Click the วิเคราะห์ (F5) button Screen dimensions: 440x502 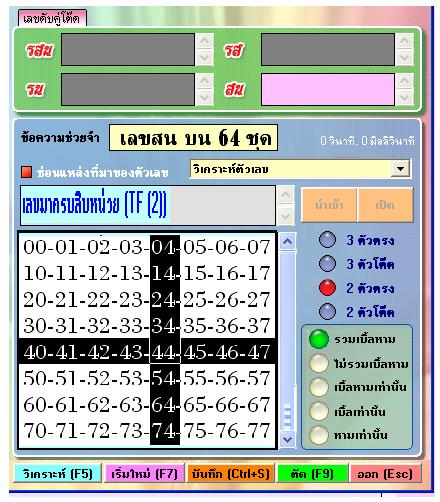[57, 473]
